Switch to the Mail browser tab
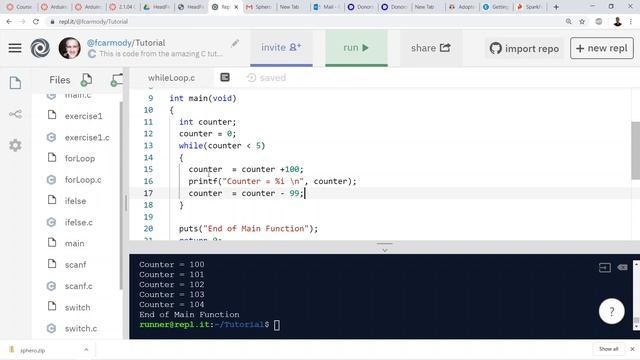The height and width of the screenshot is (360, 640). click(x=326, y=7)
